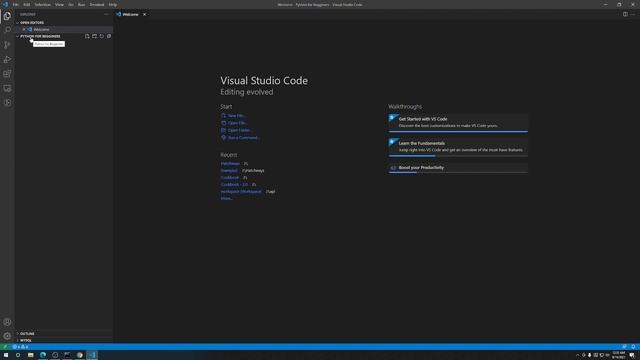Open Learn the Fundamentals walkthrough
Viewport: 640px width, 360px height.
[458, 147]
